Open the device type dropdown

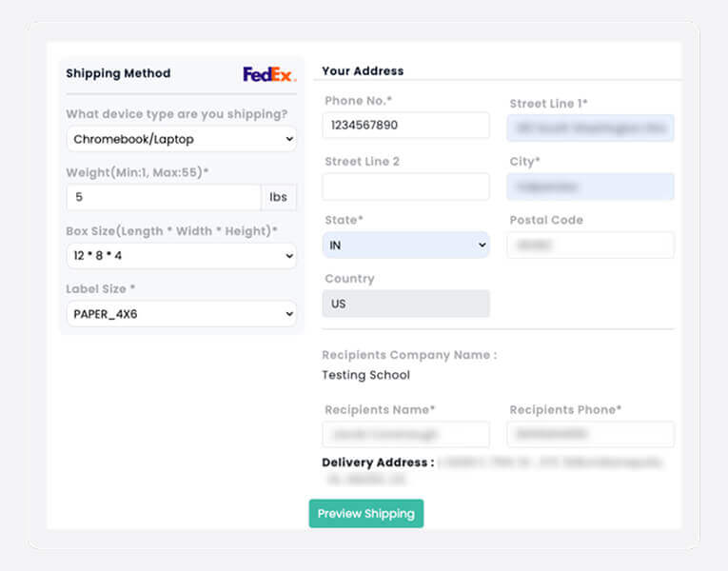[x=181, y=139]
